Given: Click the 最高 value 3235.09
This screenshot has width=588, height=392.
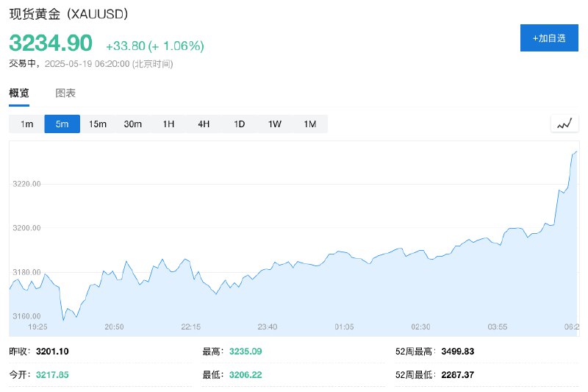Looking at the screenshot, I should 245,352.
